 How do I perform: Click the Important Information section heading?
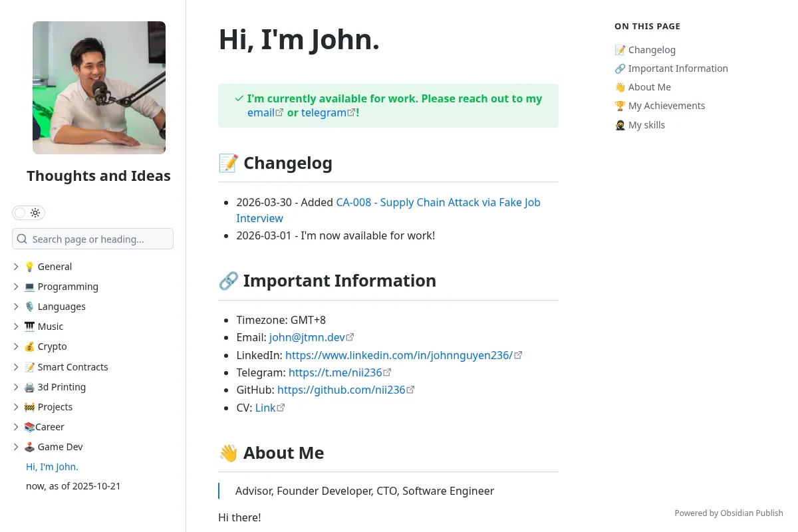coord(327,281)
